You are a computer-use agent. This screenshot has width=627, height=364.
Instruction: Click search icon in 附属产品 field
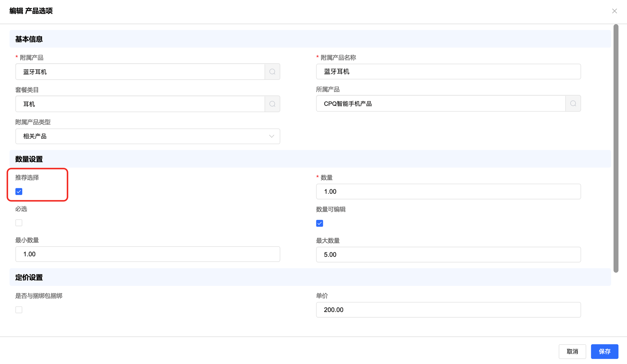272,72
